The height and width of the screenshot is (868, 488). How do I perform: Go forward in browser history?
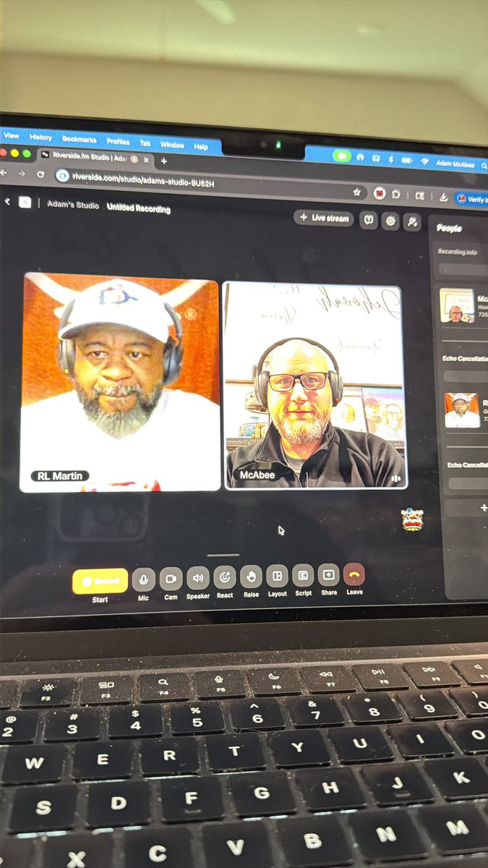(22, 174)
